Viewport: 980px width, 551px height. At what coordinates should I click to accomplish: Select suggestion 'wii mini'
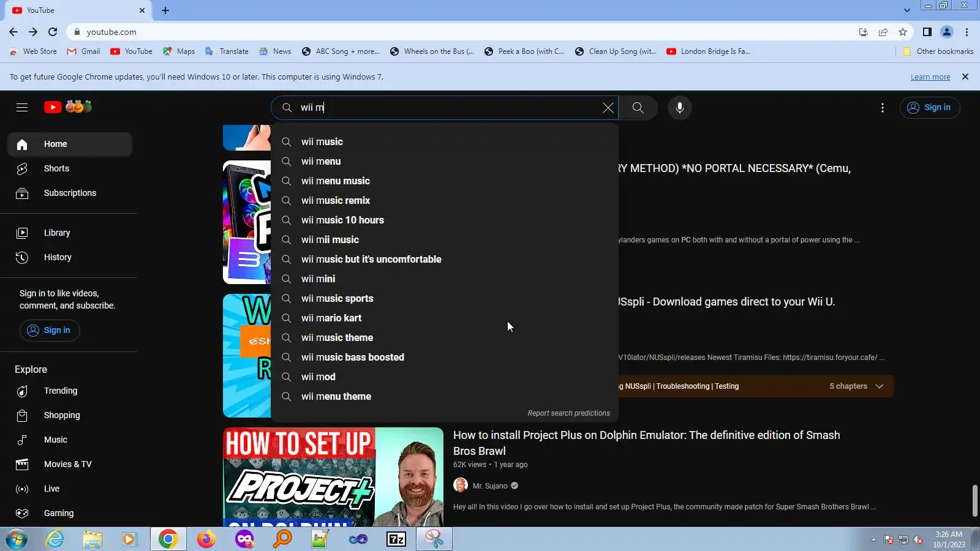click(x=445, y=279)
